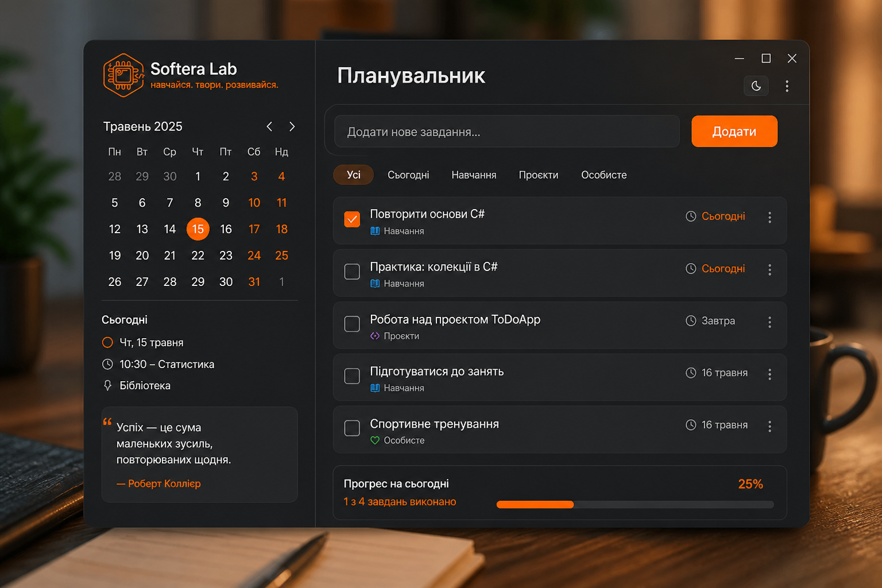Image resolution: width=882 pixels, height=588 pixels.
Task: Select the 'Усі' filter tab
Action: (354, 175)
